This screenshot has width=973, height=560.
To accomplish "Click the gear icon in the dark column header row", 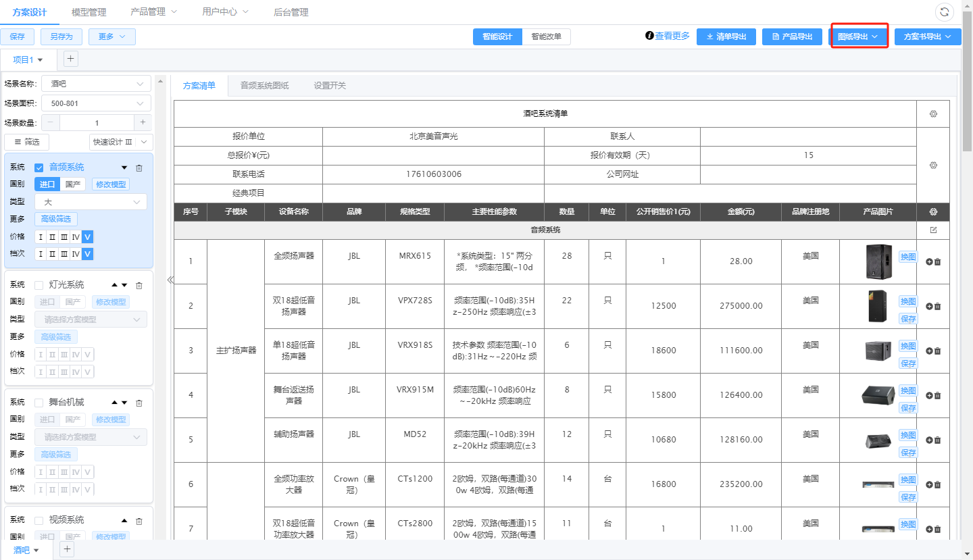I will pyautogui.click(x=933, y=212).
